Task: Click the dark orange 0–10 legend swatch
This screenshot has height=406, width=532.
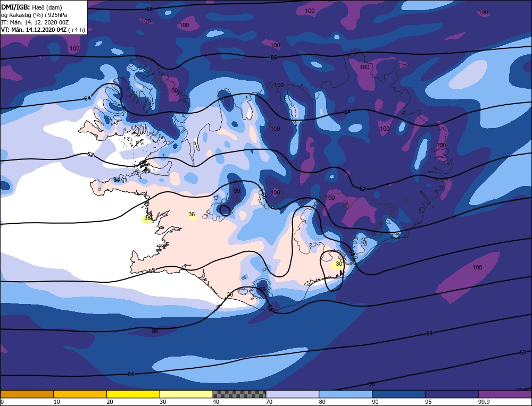Action: pos(27,394)
